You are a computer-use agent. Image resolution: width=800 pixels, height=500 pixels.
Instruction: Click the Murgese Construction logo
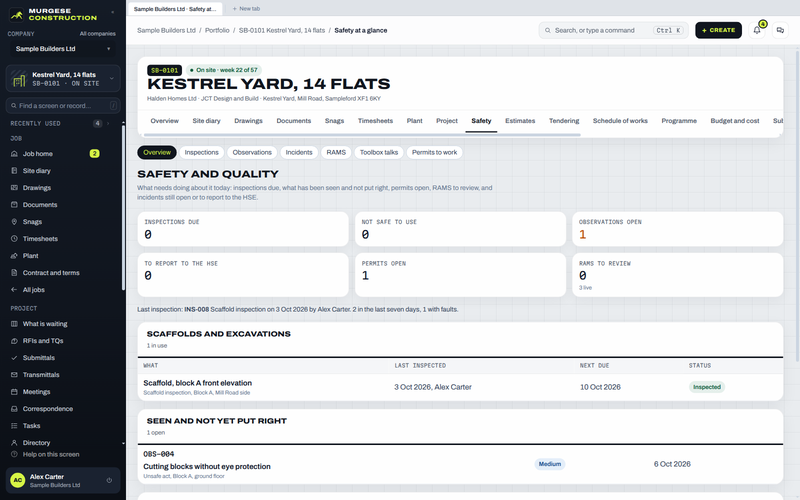pyautogui.click(x=53, y=14)
